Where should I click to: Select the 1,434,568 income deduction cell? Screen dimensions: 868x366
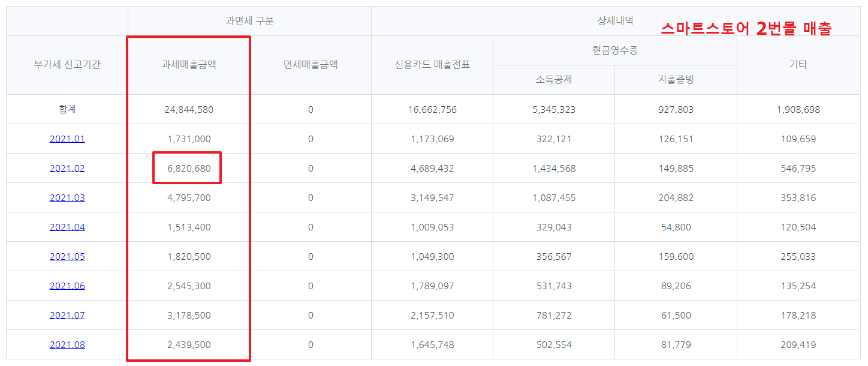click(x=554, y=169)
